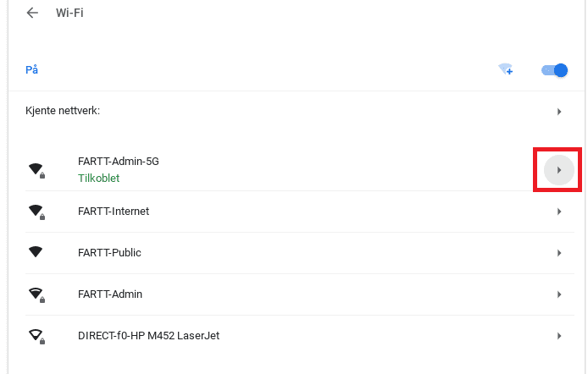Open details arrow for FARTT-Public

click(559, 253)
